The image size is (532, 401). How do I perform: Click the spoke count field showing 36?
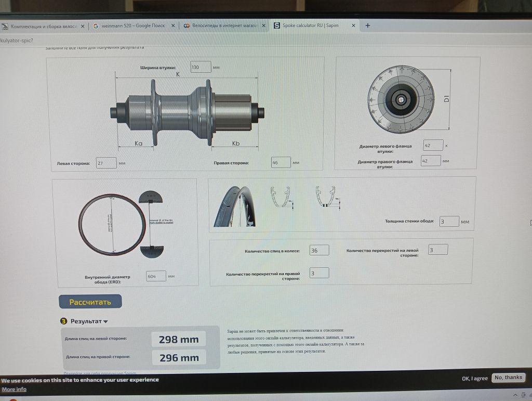coord(319,251)
